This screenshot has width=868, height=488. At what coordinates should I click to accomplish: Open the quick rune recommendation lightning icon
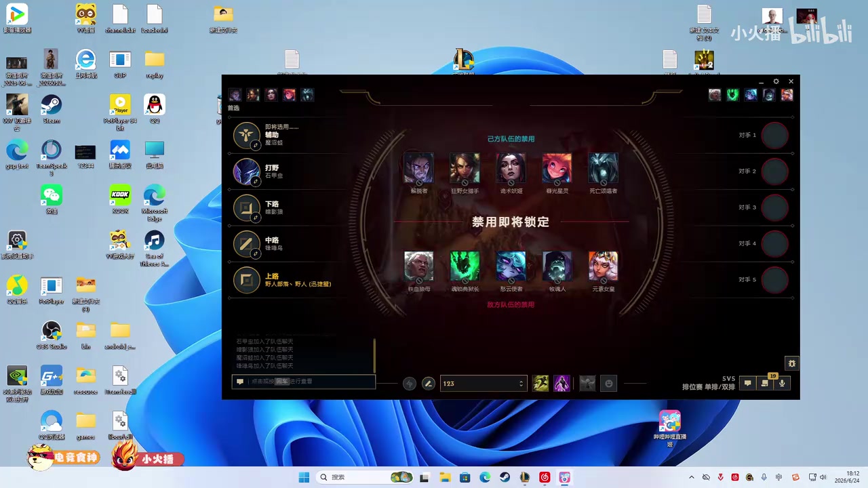pyautogui.click(x=409, y=384)
